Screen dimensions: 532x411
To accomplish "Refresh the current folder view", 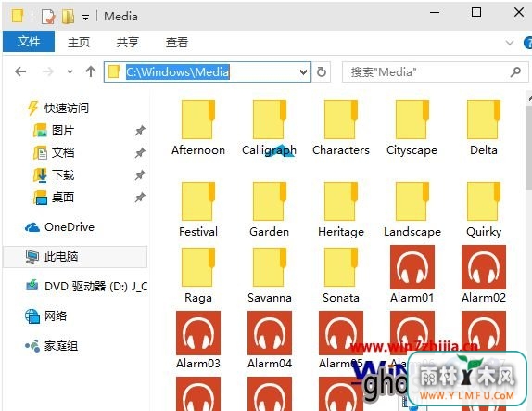I will (x=322, y=71).
